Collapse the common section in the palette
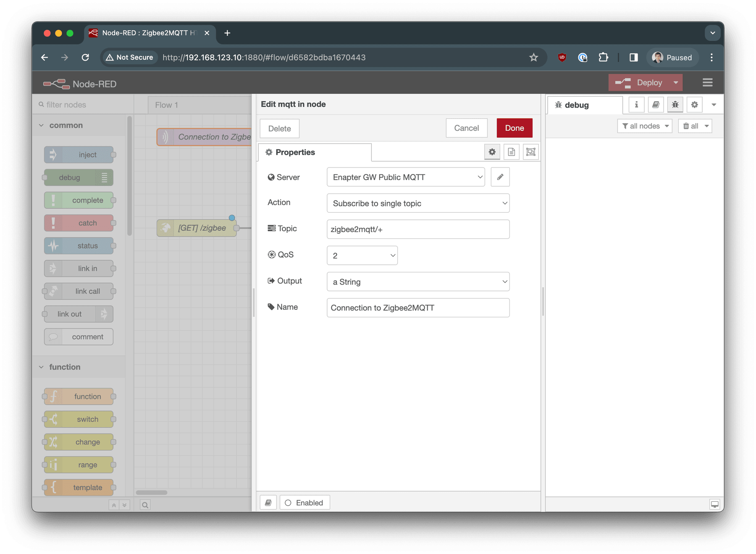This screenshot has width=756, height=554. [x=41, y=125]
